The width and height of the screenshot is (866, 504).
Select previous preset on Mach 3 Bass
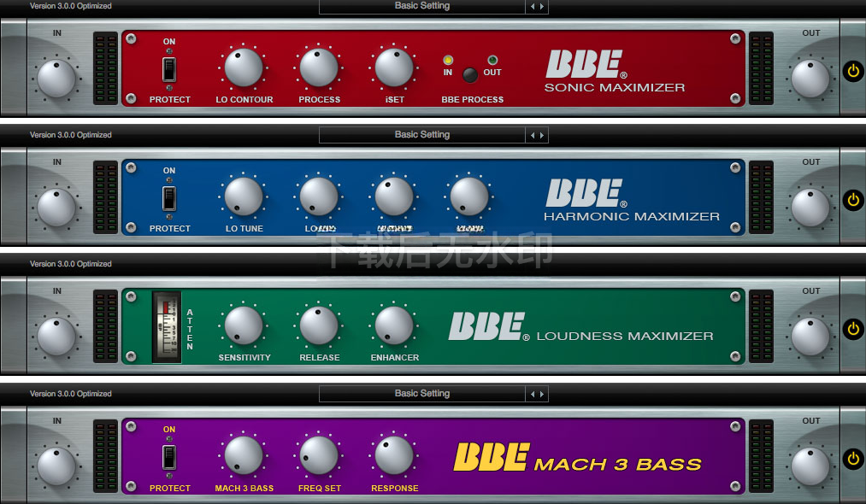coord(533,394)
